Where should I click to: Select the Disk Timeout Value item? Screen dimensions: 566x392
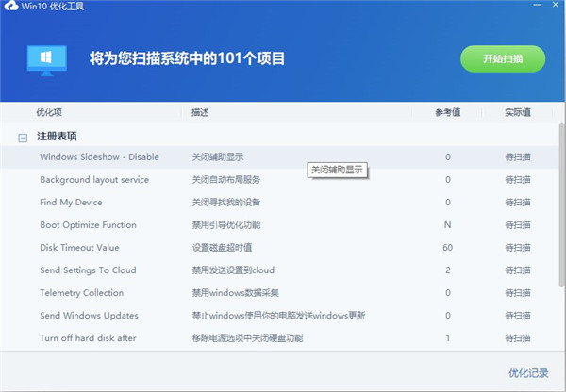click(79, 248)
